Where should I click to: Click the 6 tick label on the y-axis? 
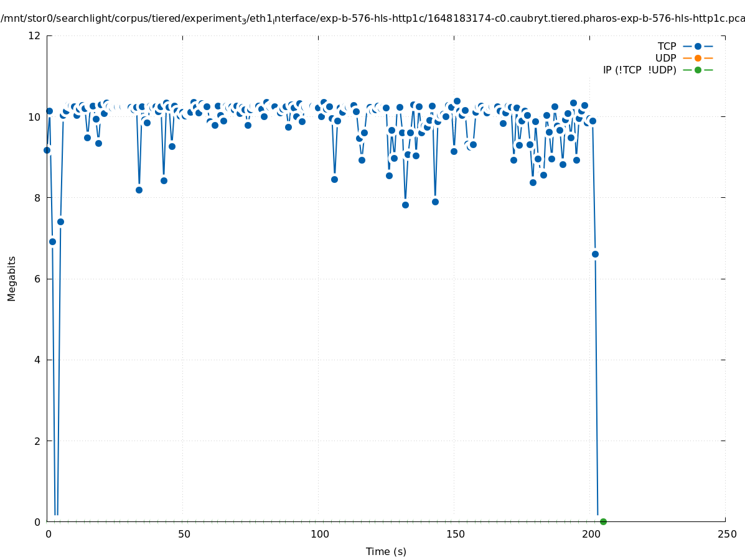37,279
